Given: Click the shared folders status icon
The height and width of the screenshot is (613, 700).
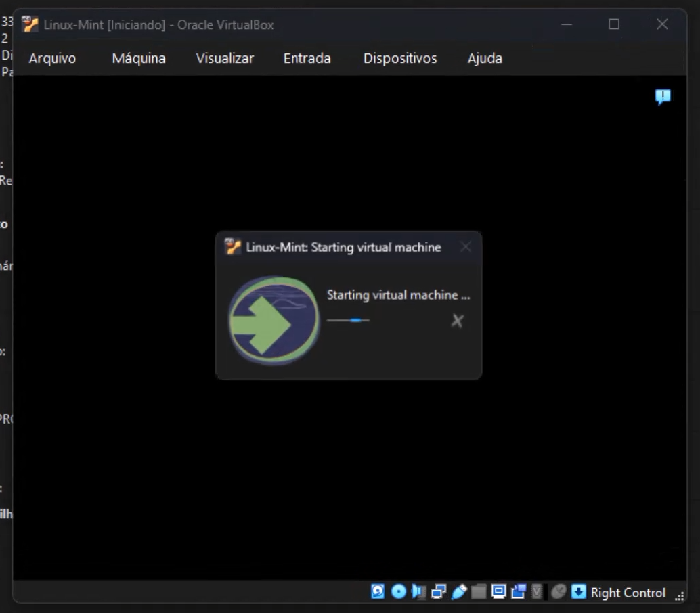Looking at the screenshot, I should (479, 591).
